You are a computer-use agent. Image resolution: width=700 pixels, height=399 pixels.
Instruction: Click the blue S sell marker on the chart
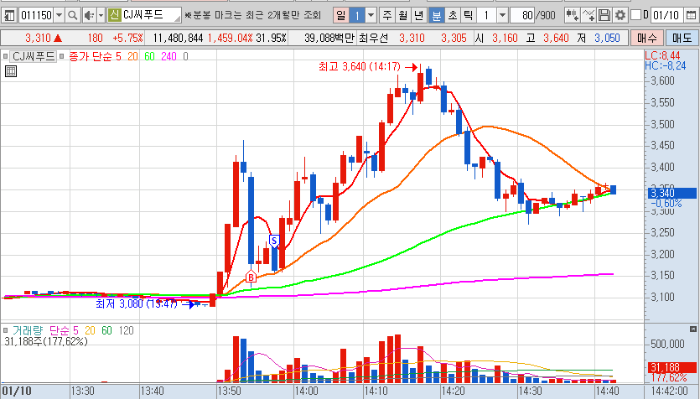click(x=274, y=241)
